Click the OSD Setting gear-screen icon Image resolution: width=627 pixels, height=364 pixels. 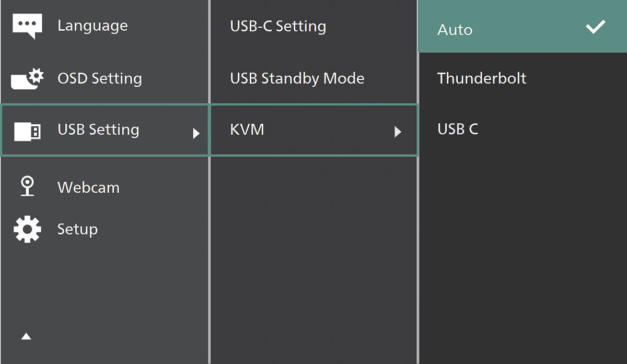click(28, 79)
